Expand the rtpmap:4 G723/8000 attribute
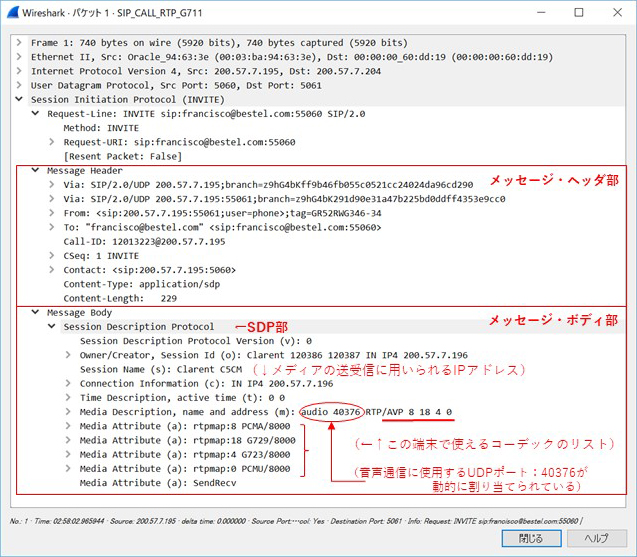This screenshot has height=557, width=637. pyautogui.click(x=68, y=454)
